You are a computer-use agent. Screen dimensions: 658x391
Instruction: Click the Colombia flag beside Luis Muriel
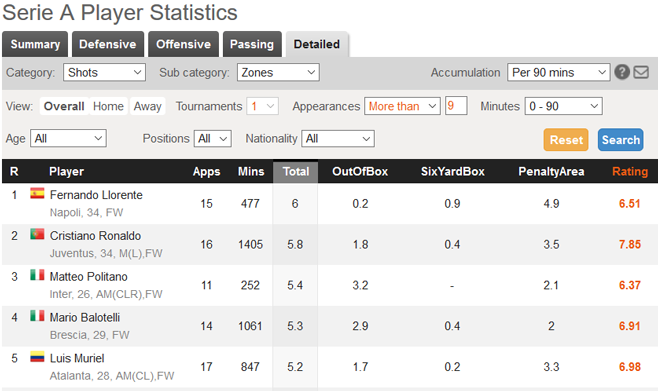pyautogui.click(x=37, y=357)
